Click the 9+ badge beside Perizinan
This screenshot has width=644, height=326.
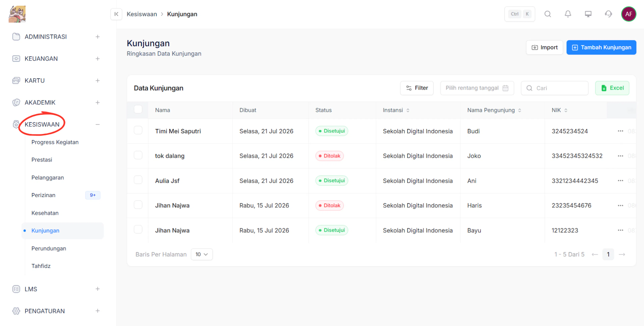[93, 195]
